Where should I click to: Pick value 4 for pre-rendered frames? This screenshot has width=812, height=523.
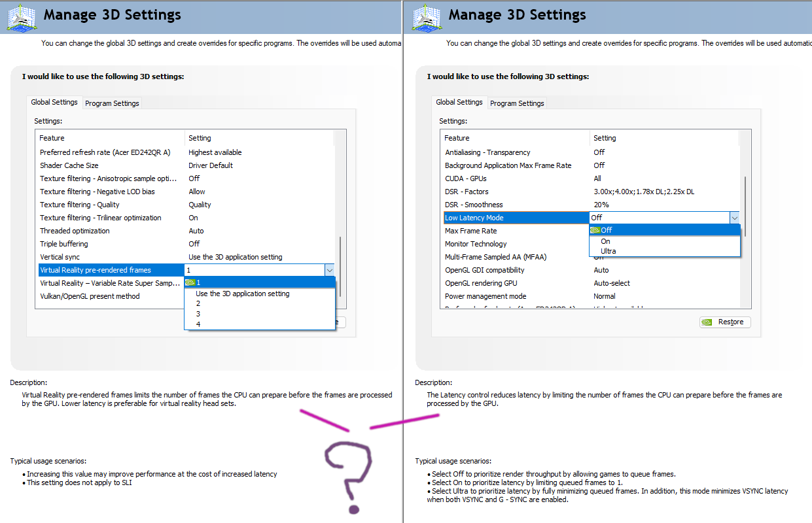(x=198, y=324)
